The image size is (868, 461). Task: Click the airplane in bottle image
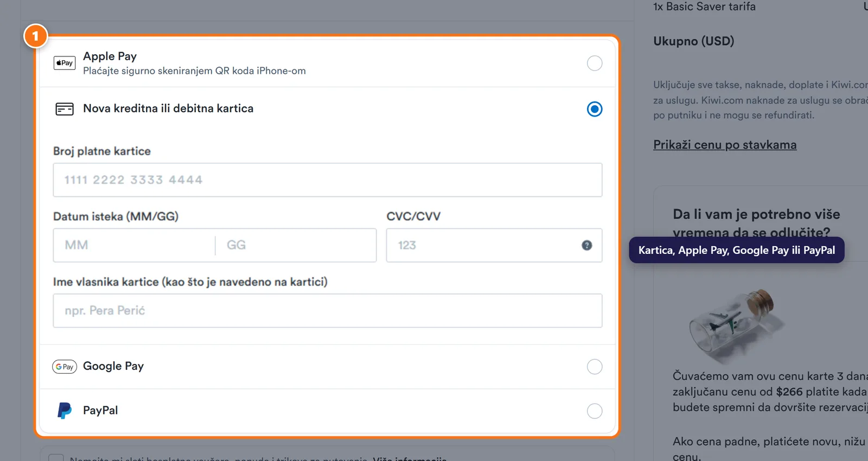pyautogui.click(x=736, y=325)
